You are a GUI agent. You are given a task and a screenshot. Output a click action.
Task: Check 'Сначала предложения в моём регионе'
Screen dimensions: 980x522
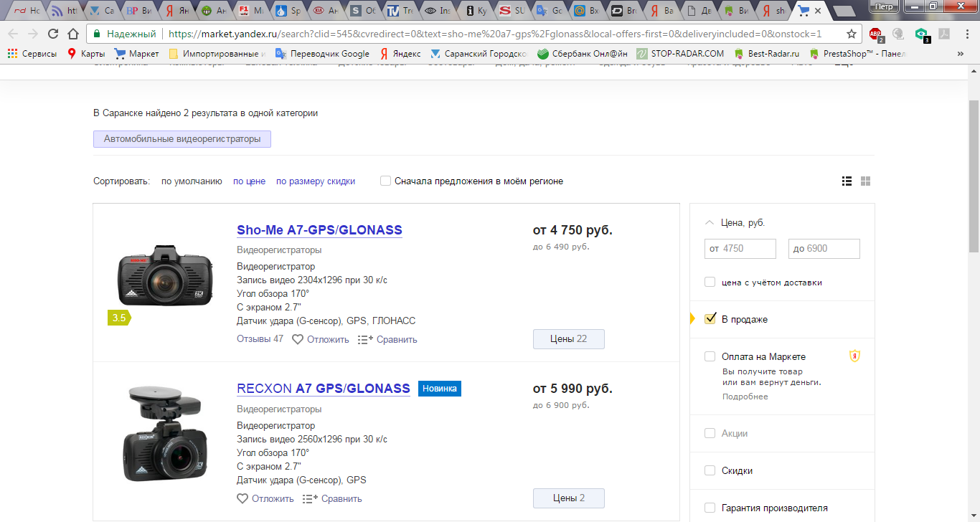386,181
